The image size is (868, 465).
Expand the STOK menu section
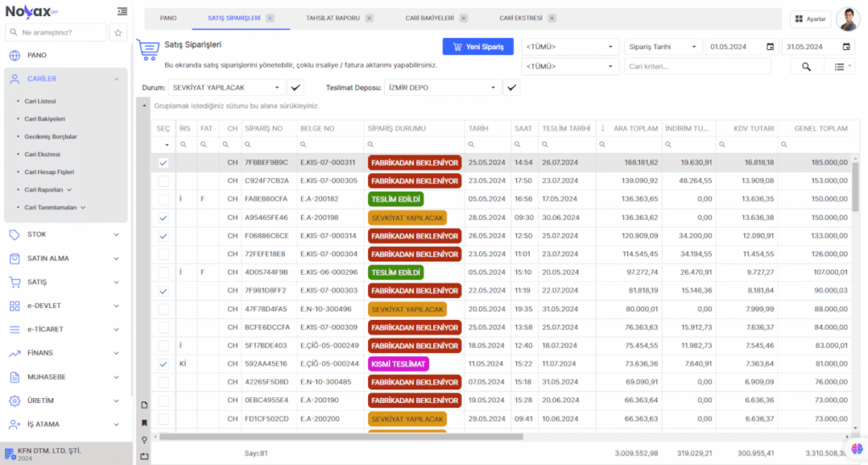point(65,235)
